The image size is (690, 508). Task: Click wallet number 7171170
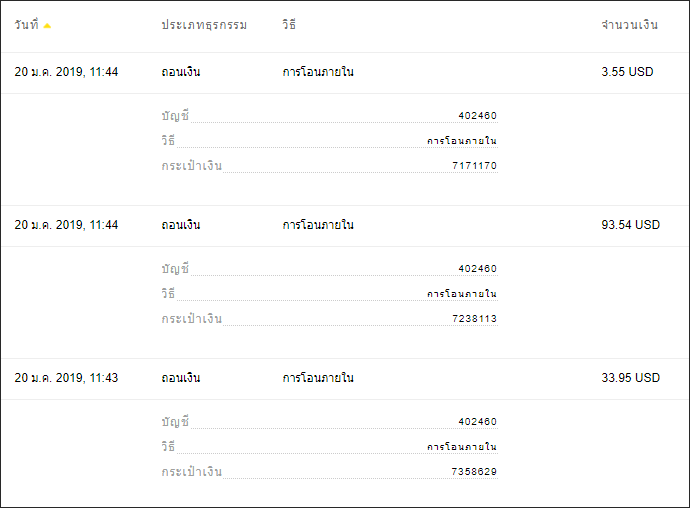pos(474,166)
